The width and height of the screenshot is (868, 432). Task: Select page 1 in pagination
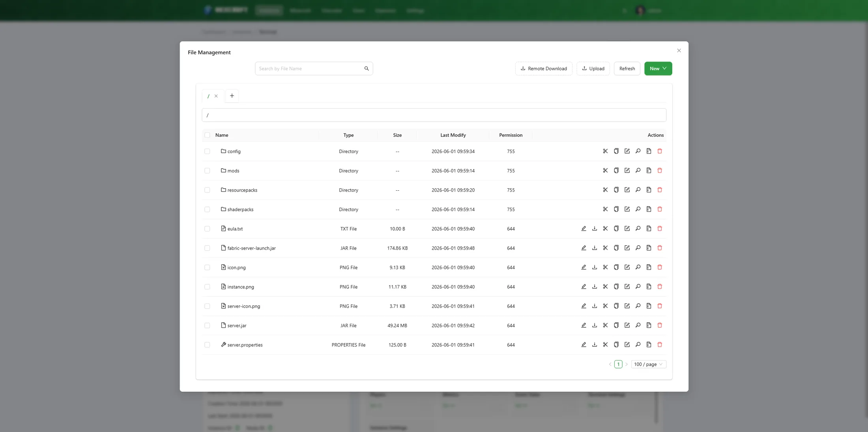[x=618, y=364]
